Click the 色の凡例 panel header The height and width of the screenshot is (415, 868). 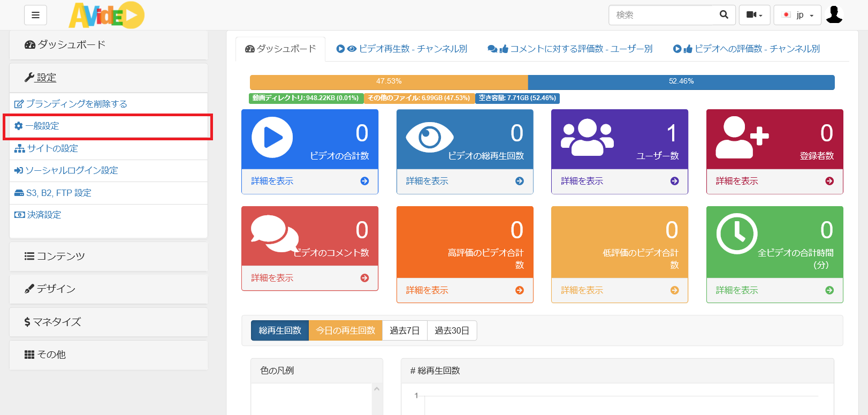point(317,371)
